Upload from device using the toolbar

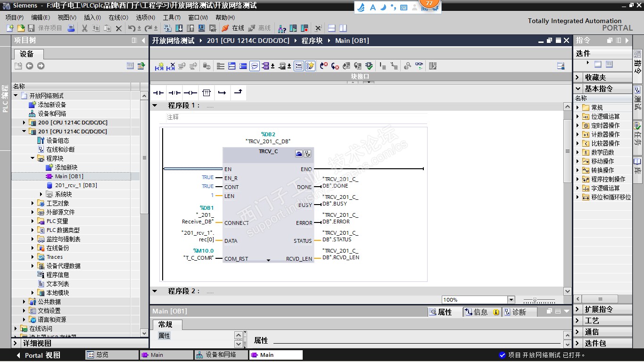pos(190,28)
